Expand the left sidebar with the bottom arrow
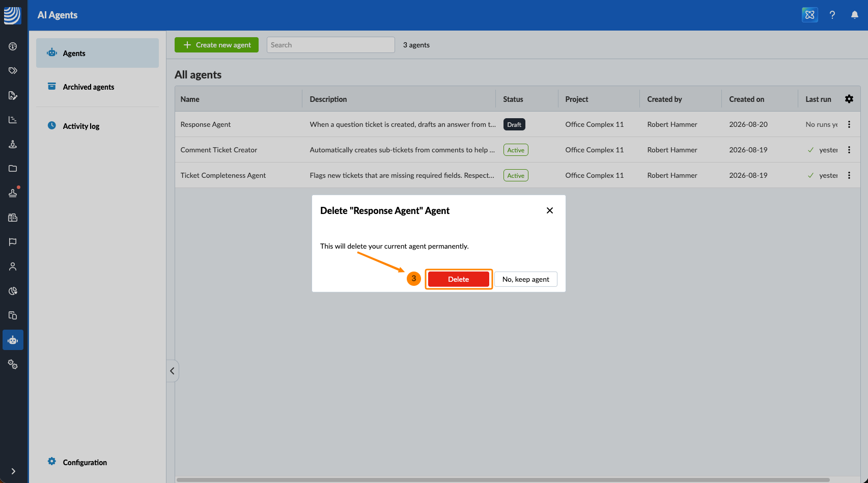 (13, 471)
